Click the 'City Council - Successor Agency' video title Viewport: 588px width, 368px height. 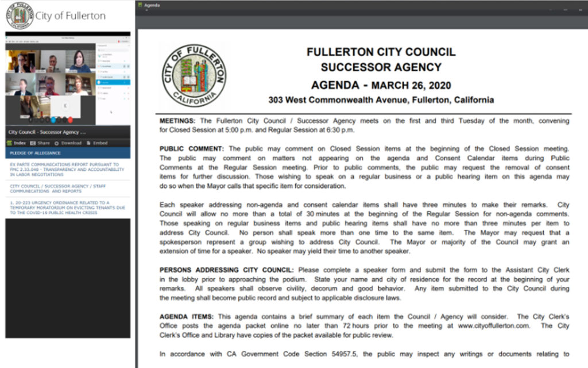point(47,132)
